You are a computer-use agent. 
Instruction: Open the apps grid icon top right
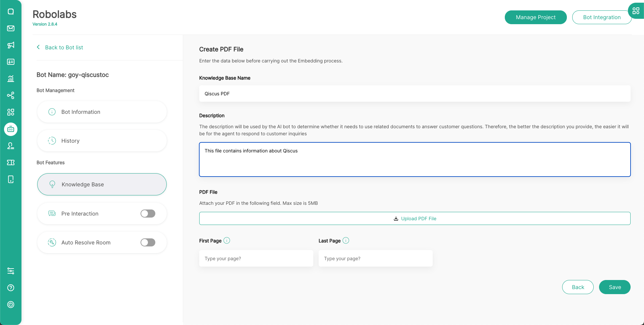click(636, 11)
